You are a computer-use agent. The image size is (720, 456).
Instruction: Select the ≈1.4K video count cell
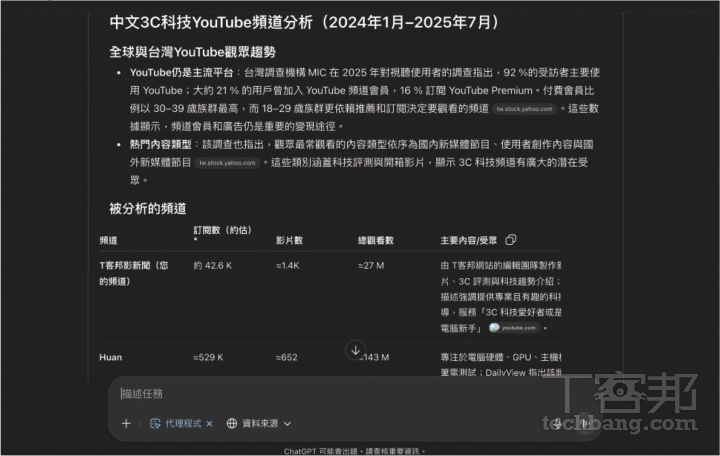coord(287,265)
